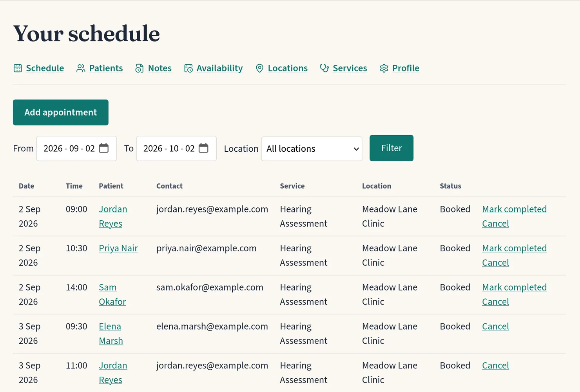Image resolution: width=580 pixels, height=392 pixels.
Task: Open Priya Nair patient link
Action: [118, 249]
